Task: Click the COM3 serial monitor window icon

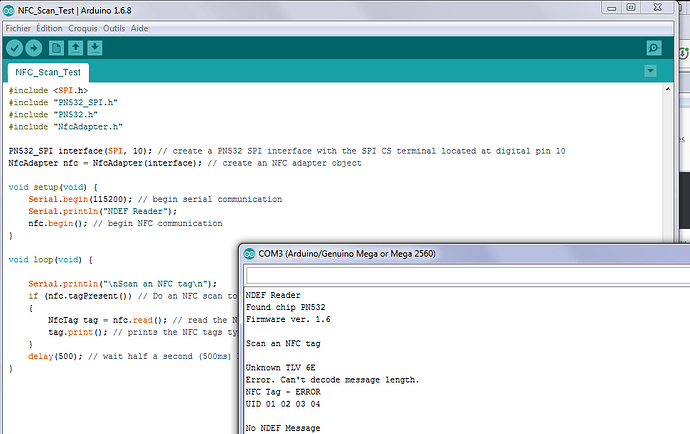Action: (x=250, y=254)
